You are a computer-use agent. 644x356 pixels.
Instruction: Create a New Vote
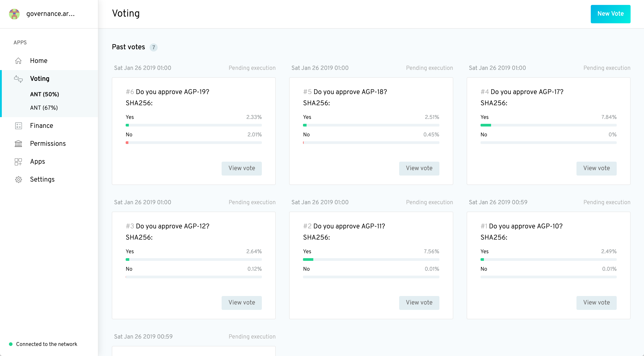pos(610,14)
